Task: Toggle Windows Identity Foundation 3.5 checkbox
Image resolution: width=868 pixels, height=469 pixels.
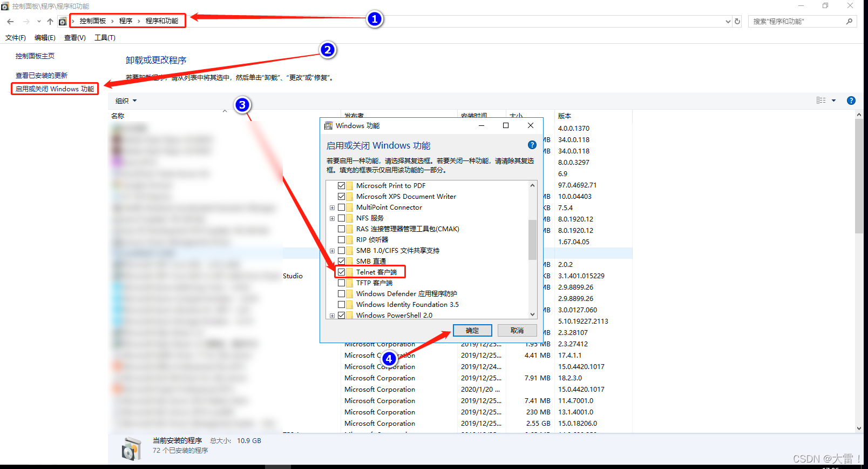Action: [x=341, y=305]
